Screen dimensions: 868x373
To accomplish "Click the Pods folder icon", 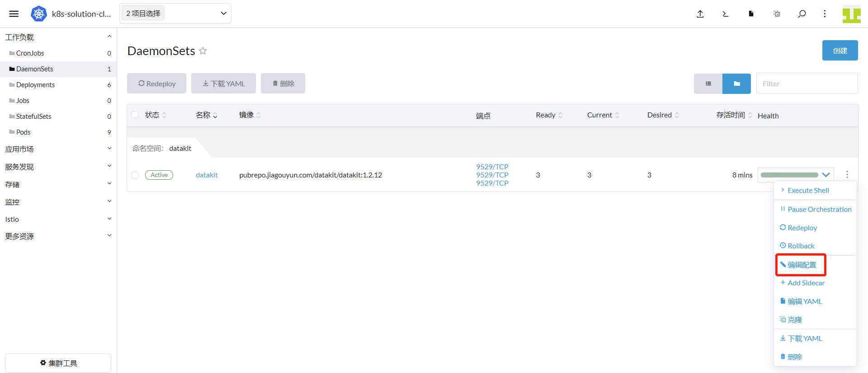I will click(x=12, y=132).
